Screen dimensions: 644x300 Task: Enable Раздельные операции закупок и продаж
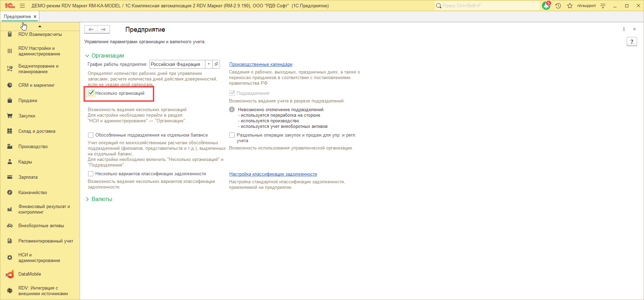[232, 135]
